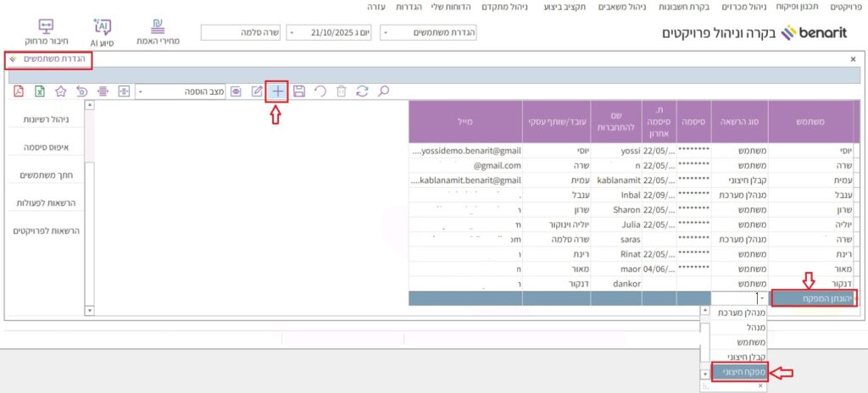
Task: Click the trash delete icon
Action: point(341,91)
